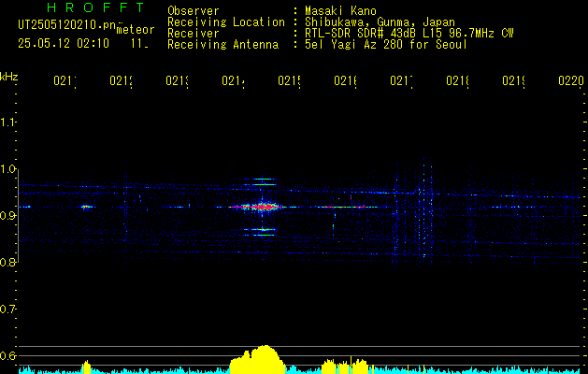The width and height of the screenshot is (588, 374).
Task: Click the 0220 time axis label
Action: click(571, 80)
